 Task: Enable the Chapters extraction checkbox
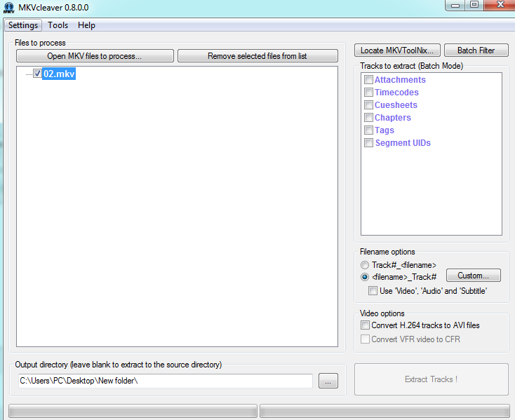368,118
